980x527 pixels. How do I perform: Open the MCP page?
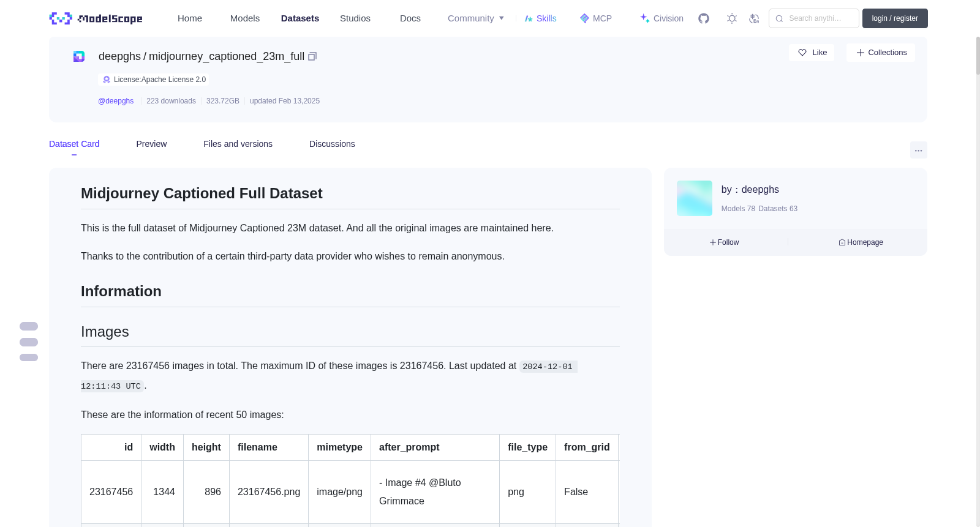595,18
